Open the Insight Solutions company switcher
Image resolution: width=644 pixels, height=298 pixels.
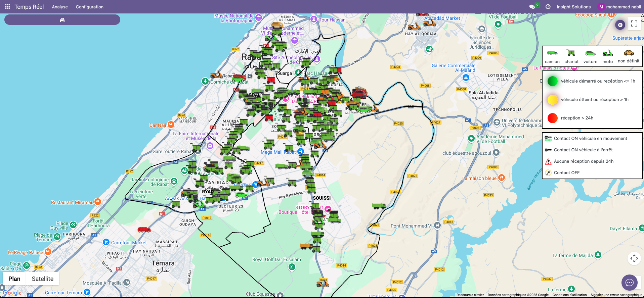coord(573,7)
